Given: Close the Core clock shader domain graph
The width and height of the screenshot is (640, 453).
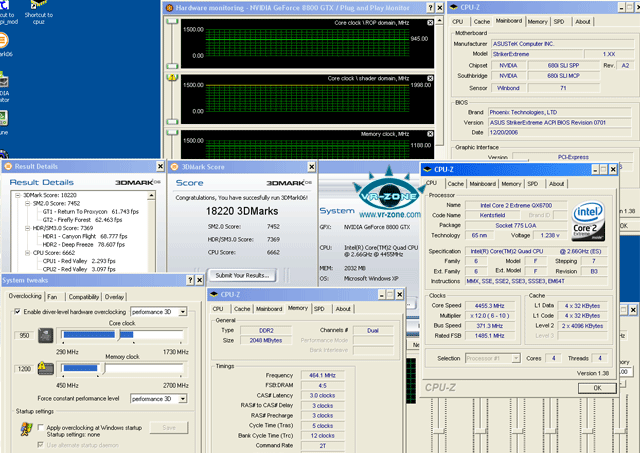Looking at the screenshot, I should click(430, 78).
